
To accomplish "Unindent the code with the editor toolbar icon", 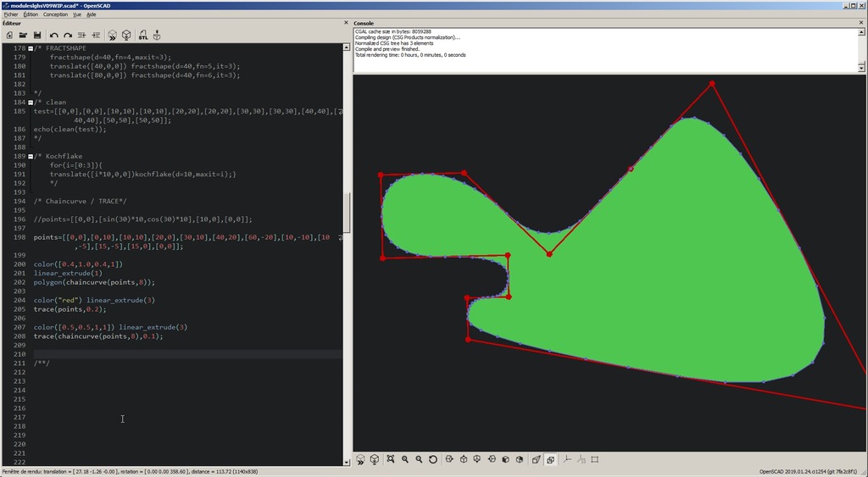I will click(x=82, y=35).
